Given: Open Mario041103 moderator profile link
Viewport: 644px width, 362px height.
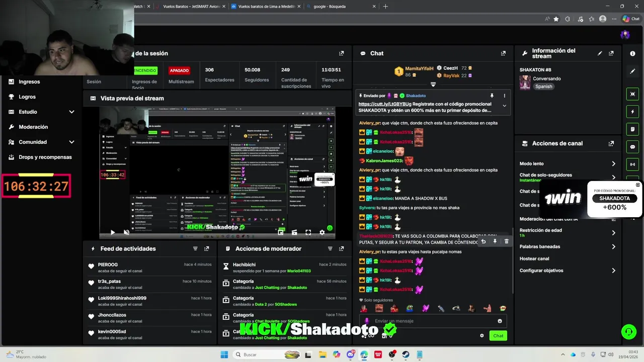Looking at the screenshot, I should click(299, 271).
